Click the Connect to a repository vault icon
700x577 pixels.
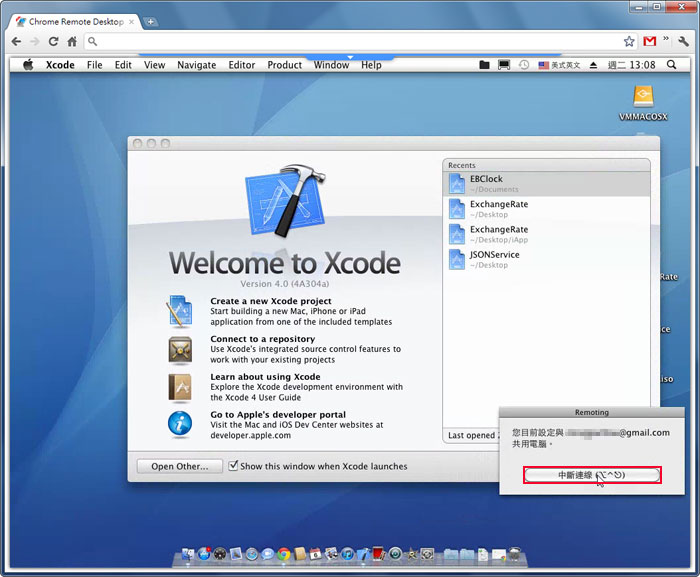[180, 349]
